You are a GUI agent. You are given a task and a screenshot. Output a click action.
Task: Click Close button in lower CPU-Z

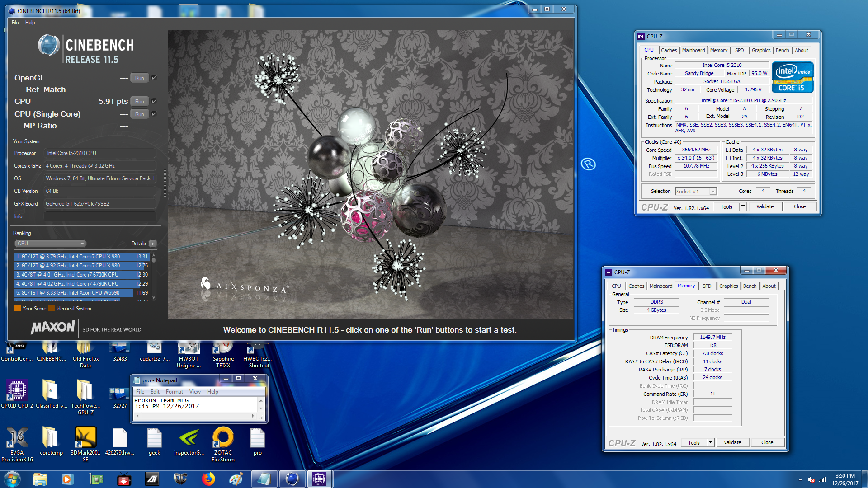click(767, 442)
